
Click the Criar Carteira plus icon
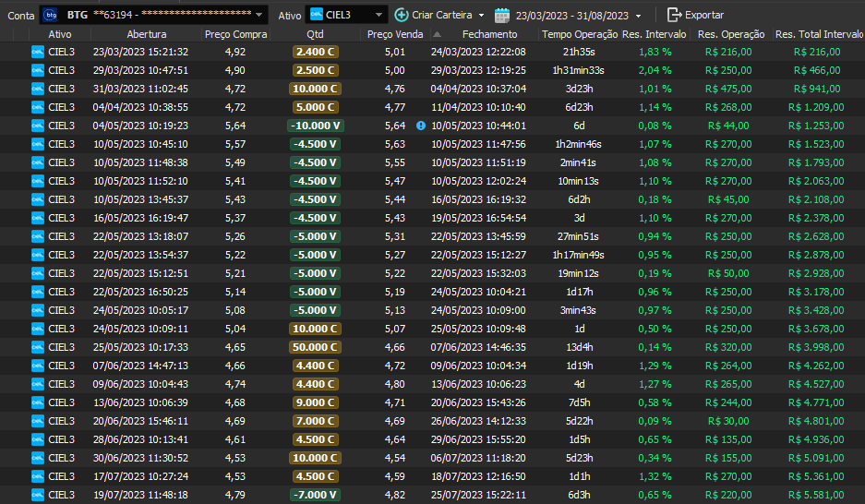401,15
